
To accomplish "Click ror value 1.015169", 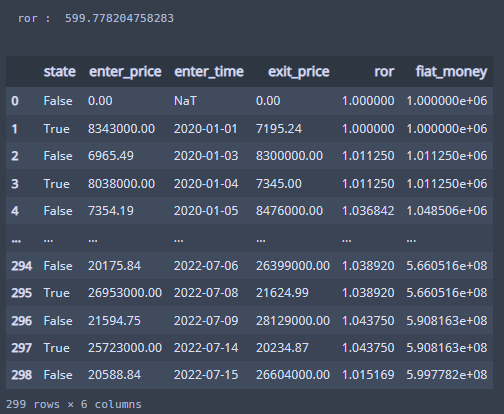I will [368, 375].
